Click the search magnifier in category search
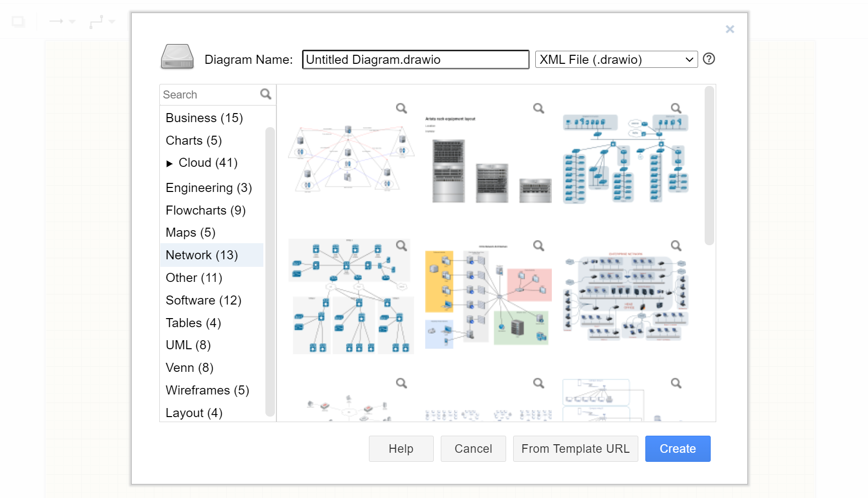Screen dimensions: 868x498 [266, 94]
